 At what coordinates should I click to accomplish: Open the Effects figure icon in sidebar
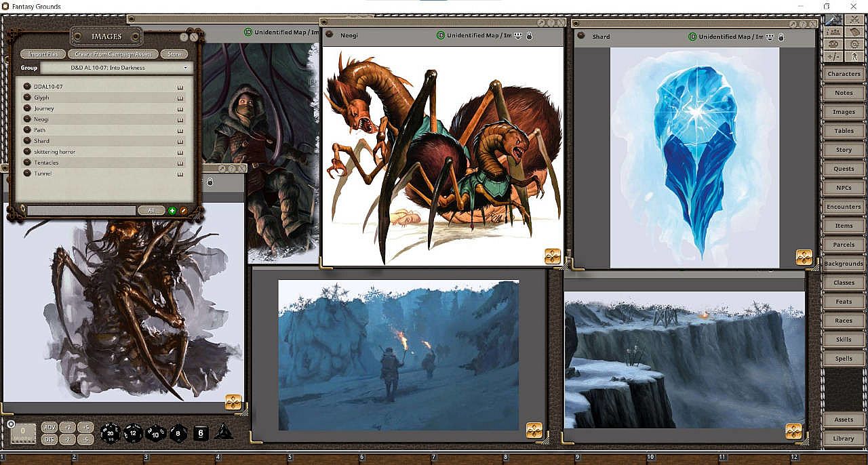pos(854,57)
